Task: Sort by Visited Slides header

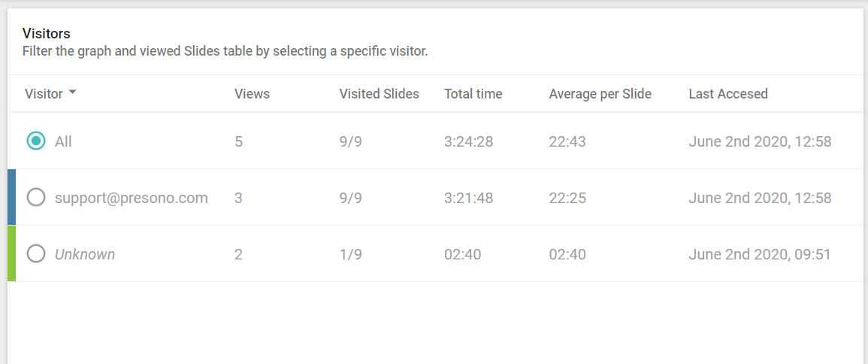Action: pyautogui.click(x=380, y=93)
